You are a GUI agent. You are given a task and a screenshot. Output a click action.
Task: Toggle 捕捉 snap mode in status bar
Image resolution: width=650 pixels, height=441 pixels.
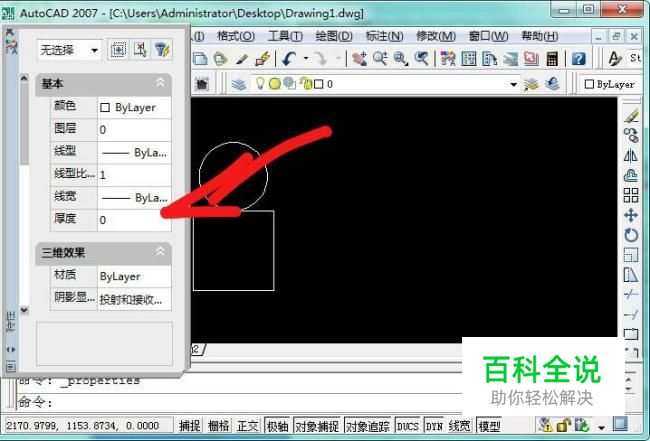tap(190, 426)
